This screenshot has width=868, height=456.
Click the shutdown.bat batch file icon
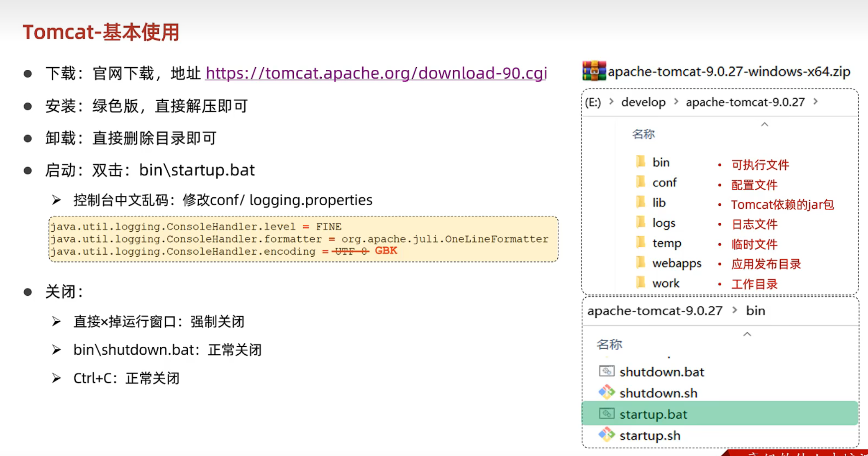(607, 371)
